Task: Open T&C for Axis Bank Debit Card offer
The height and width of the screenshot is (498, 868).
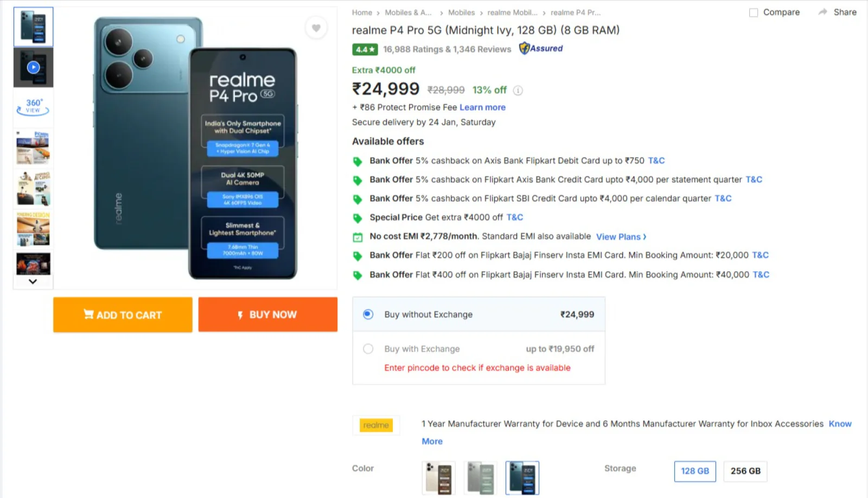Action: pyautogui.click(x=656, y=161)
